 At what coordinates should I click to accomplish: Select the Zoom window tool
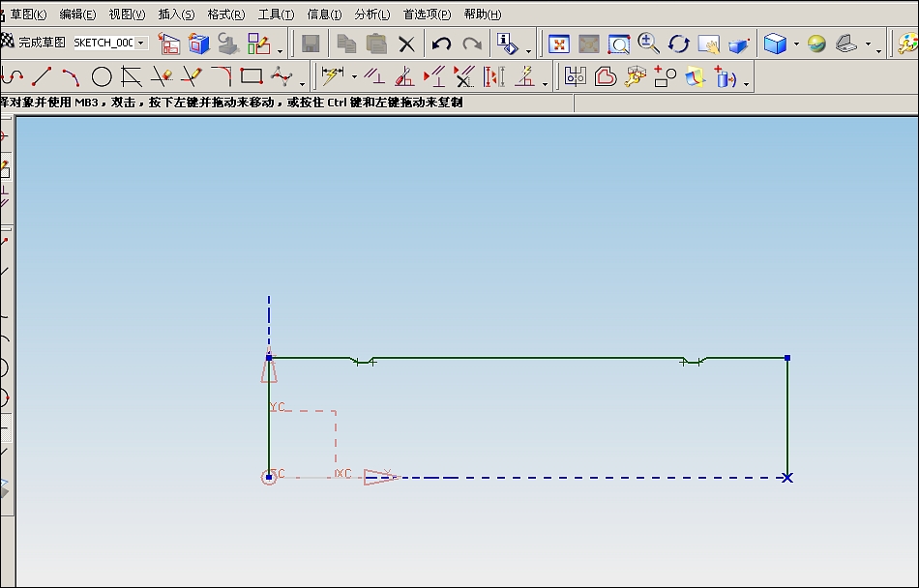(x=618, y=44)
